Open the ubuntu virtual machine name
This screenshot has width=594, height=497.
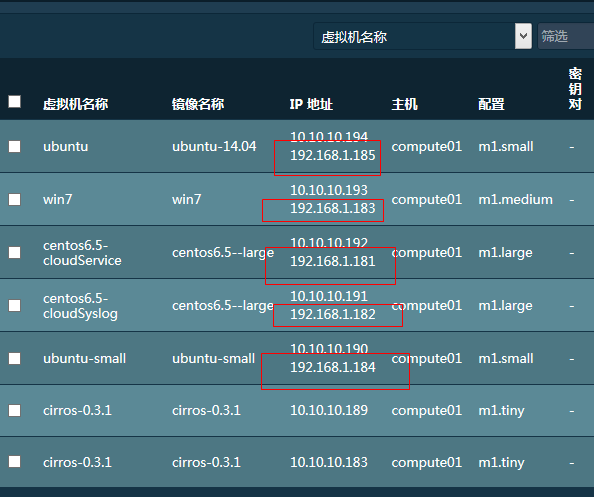click(66, 147)
